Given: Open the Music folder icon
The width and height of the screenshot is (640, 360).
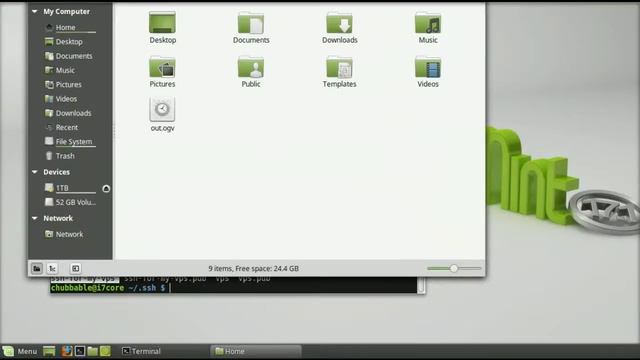Looking at the screenshot, I should pos(428,23).
